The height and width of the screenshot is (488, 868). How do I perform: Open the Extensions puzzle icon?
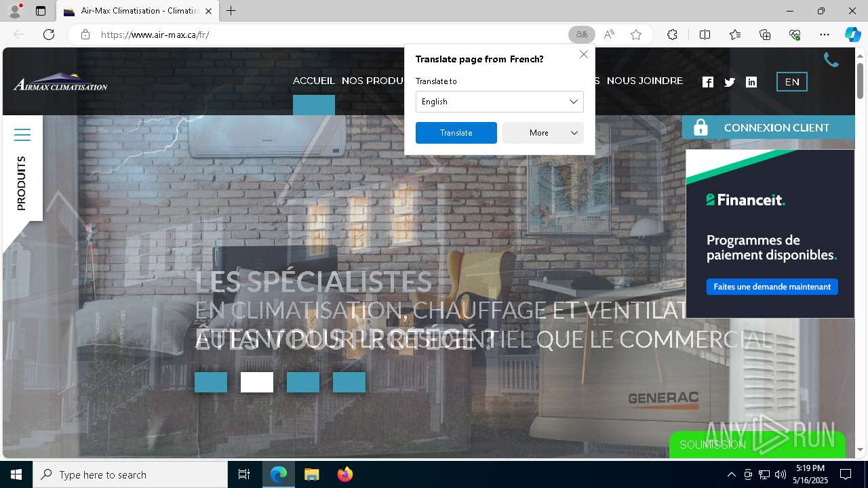click(x=672, y=35)
